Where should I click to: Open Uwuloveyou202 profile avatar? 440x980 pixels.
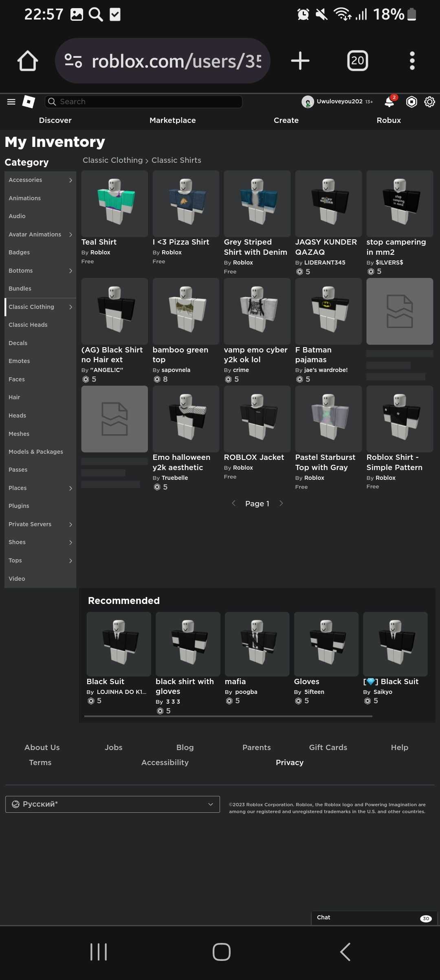[x=308, y=102]
